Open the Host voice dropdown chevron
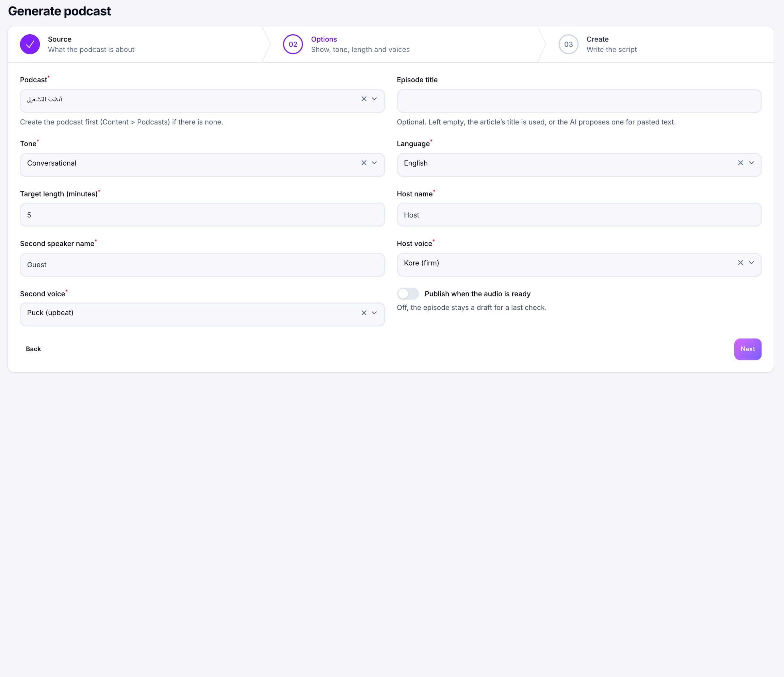 (751, 263)
